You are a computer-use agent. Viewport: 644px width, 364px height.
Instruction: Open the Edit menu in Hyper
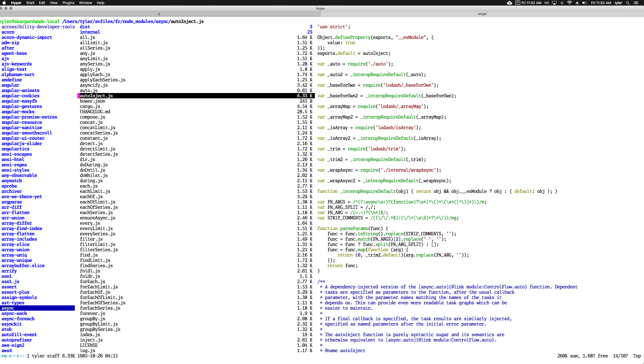(x=41, y=3)
